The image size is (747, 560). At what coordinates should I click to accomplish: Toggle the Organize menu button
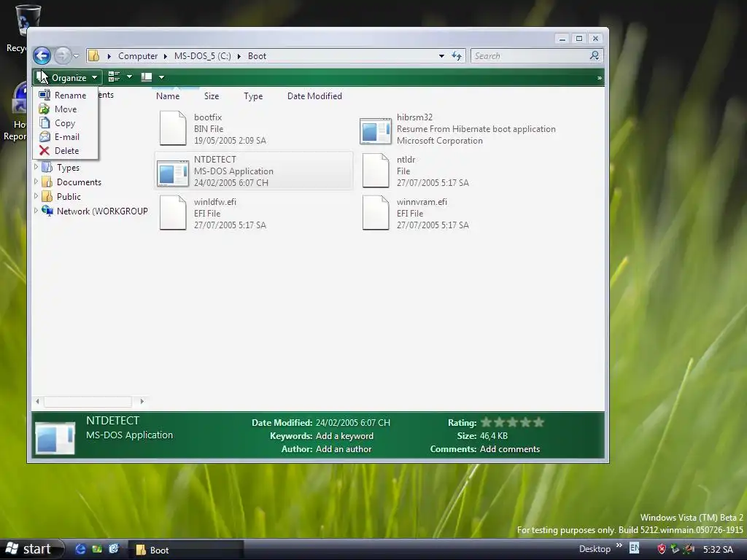coord(67,77)
